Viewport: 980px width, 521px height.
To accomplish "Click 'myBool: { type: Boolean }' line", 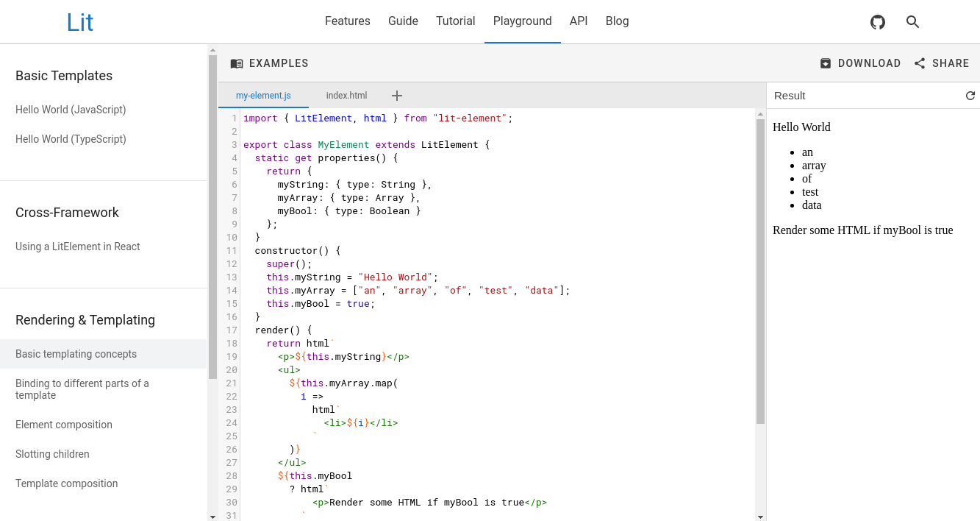I will (349, 211).
